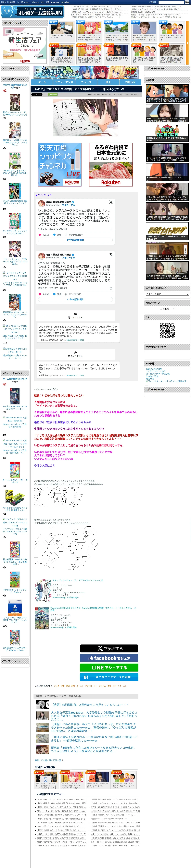Open info icon on second tweet

(x=111, y=288)
